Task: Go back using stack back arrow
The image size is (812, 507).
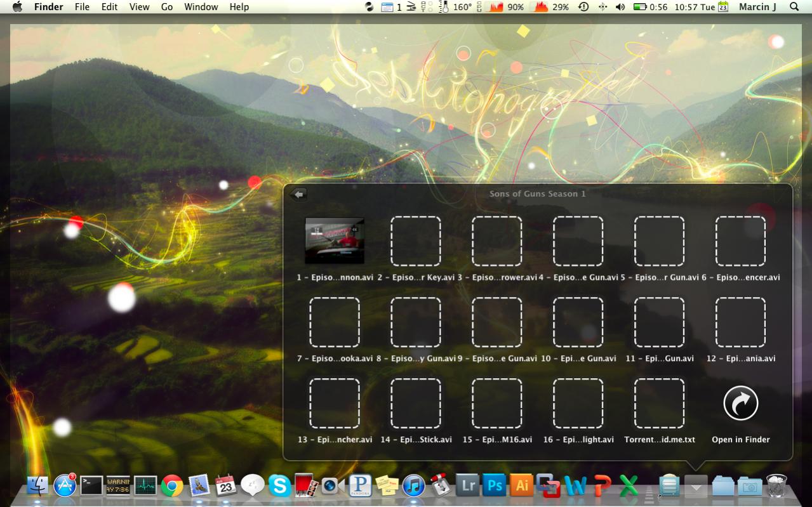Action: click(298, 194)
